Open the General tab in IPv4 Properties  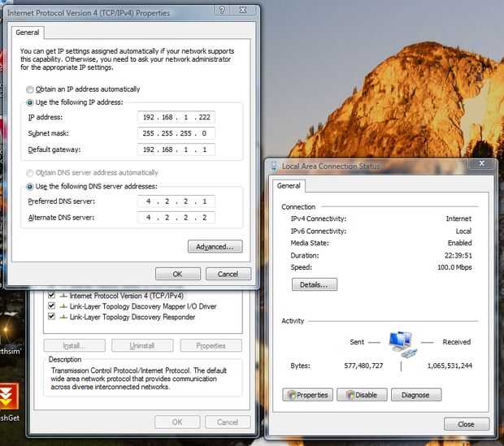(28, 32)
